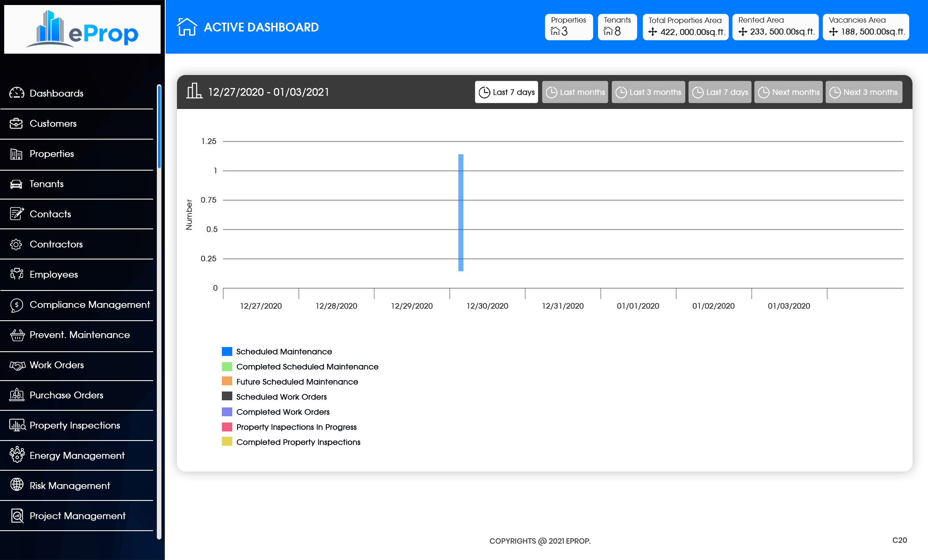Toggle Completed Work Orders legend series
Image resolution: width=928 pixels, height=560 pixels.
click(283, 412)
